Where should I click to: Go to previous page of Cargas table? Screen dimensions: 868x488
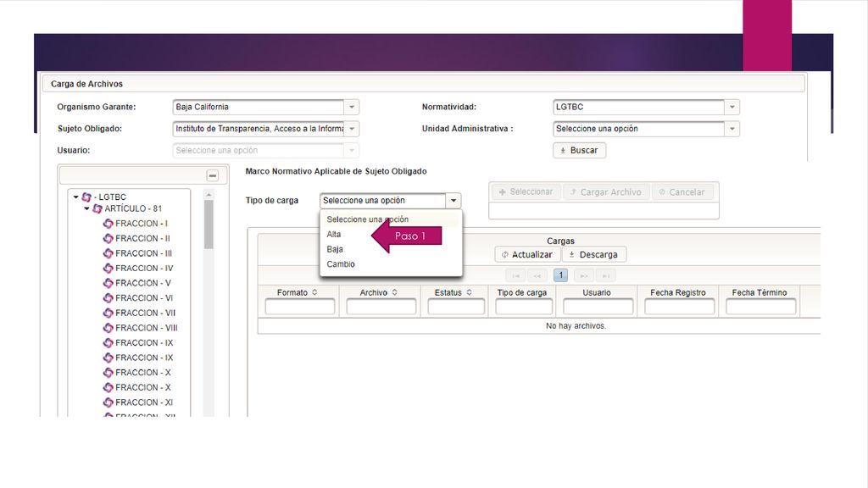coord(537,275)
